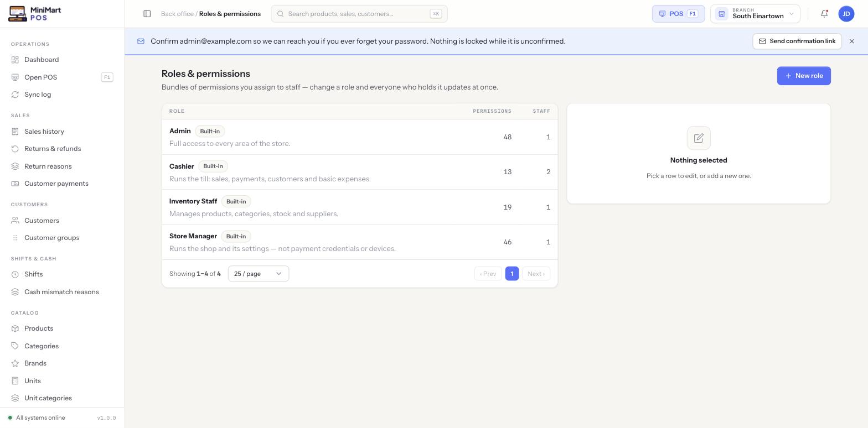
Task: Open the JD user avatar menu
Action: [846, 14]
